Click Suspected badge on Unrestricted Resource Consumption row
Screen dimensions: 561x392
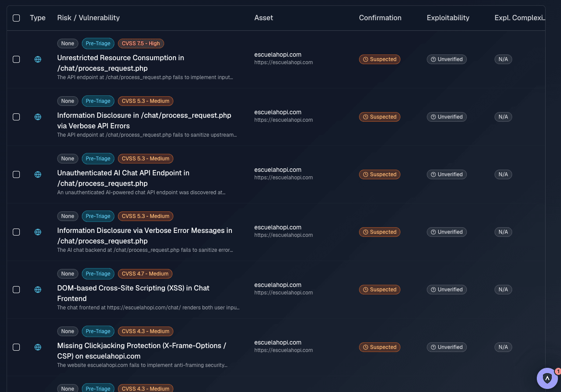coord(380,59)
